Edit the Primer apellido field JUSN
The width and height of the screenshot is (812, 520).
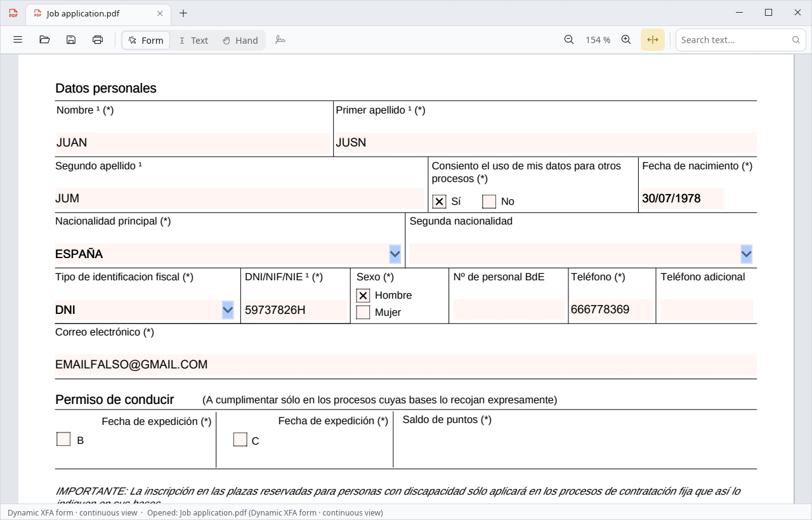(546, 143)
